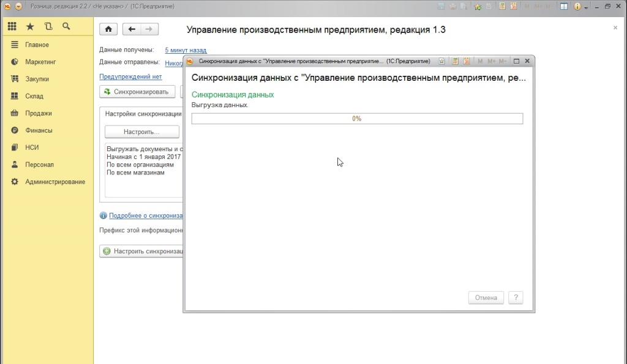Open the Маркетинг section
The height and width of the screenshot is (364, 627).
tap(40, 62)
